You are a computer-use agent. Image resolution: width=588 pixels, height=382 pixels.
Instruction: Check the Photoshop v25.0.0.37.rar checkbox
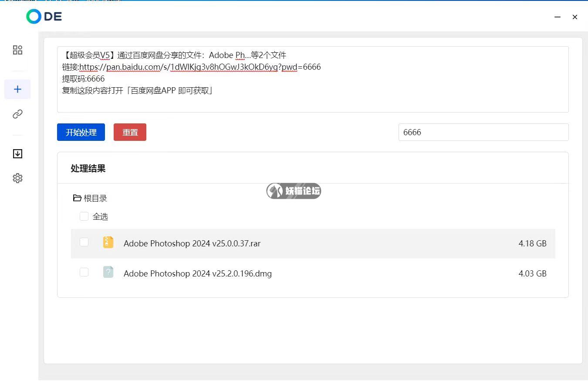coord(84,242)
